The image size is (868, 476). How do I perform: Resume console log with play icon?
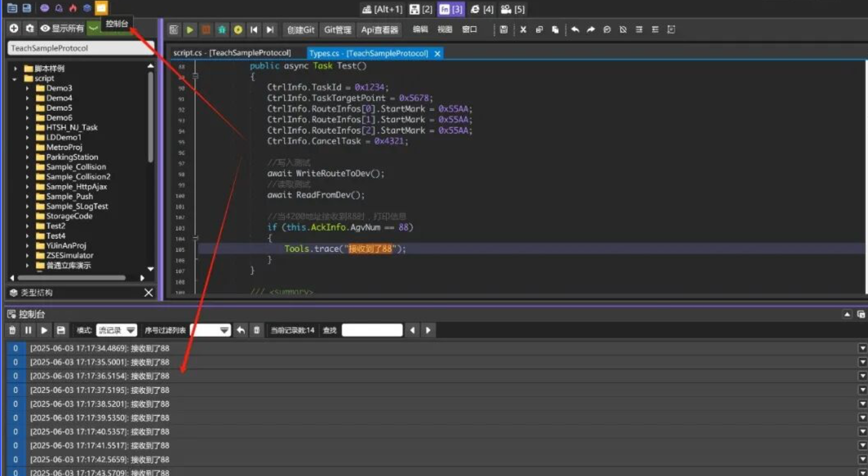point(44,330)
